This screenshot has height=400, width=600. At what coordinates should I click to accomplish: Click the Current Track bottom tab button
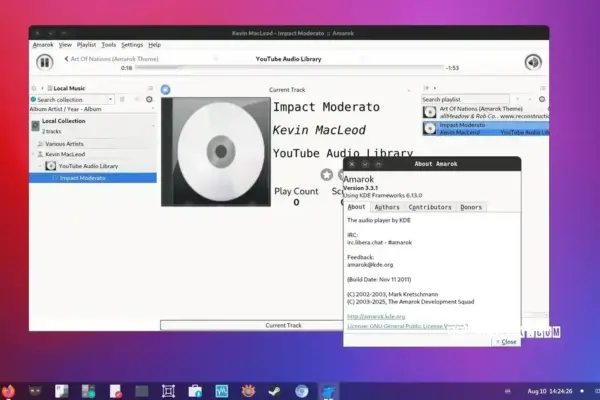pos(252,325)
